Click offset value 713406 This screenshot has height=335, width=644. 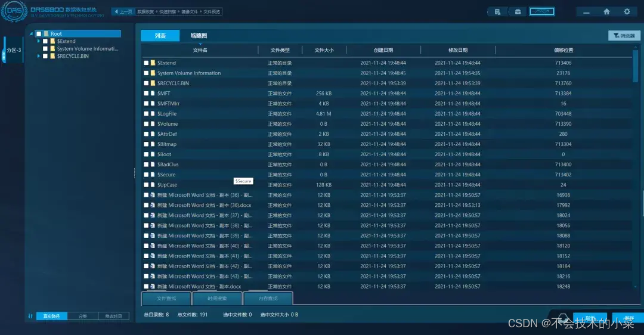(x=563, y=63)
